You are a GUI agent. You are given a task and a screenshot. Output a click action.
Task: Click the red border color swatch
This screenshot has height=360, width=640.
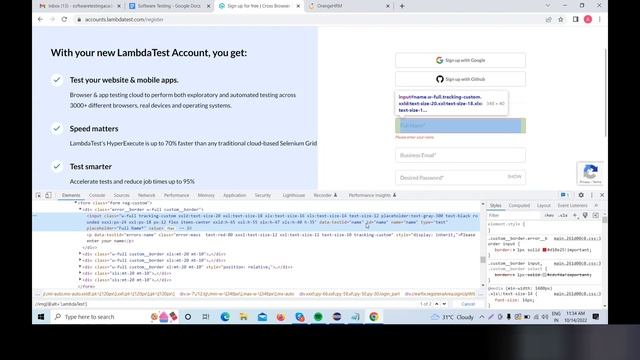[544, 249]
